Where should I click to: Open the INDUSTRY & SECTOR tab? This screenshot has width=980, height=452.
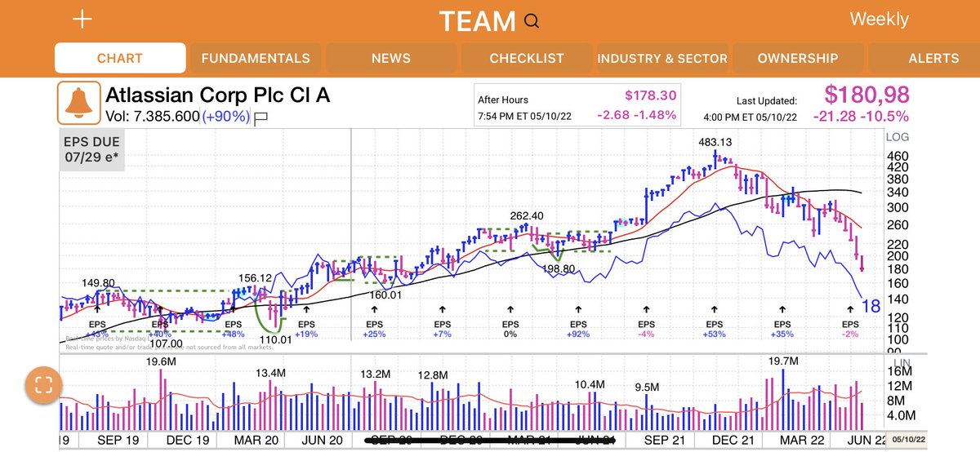[662, 58]
